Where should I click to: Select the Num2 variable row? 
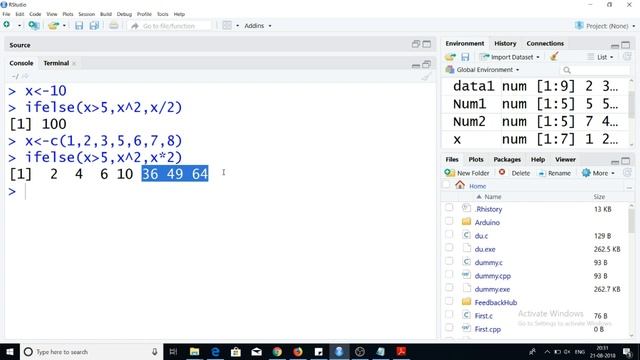[x=535, y=122]
